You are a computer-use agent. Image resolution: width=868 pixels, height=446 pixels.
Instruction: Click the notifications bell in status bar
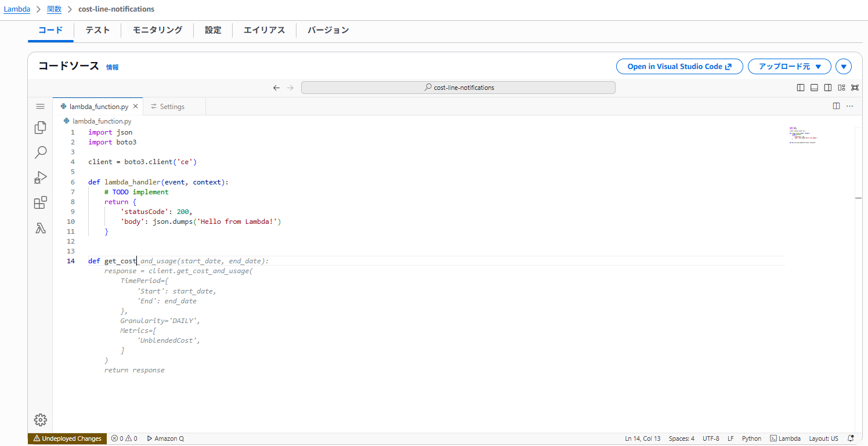[851, 438]
